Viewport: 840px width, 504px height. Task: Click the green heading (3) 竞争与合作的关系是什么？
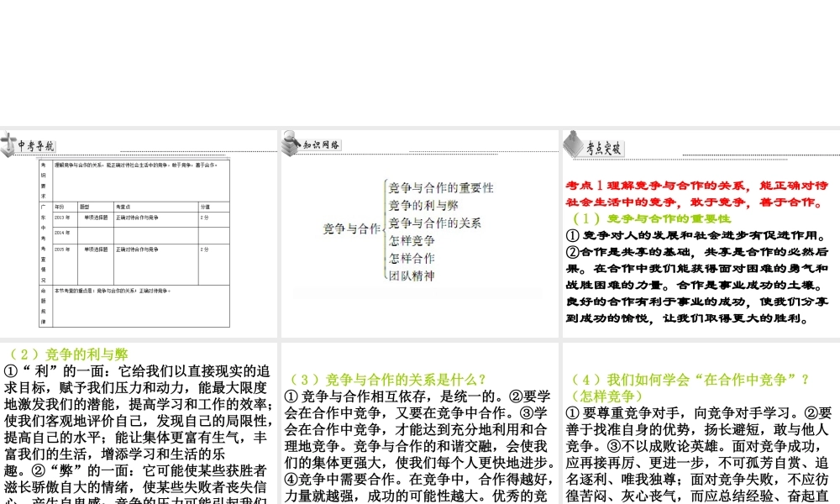point(386,380)
